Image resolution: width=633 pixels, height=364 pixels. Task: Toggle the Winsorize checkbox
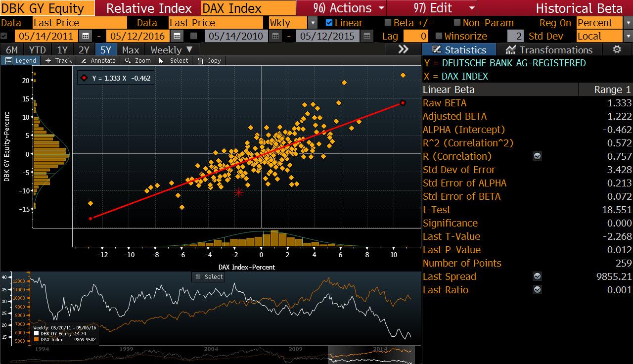coord(439,36)
